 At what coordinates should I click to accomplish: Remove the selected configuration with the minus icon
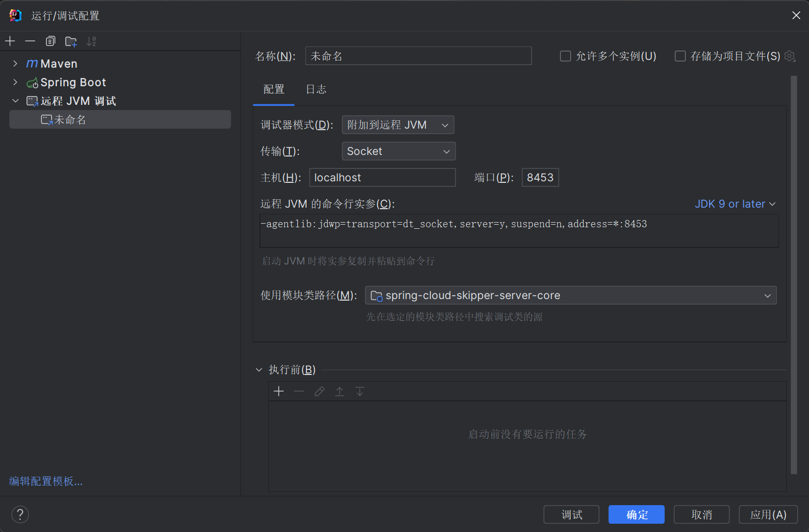tap(30, 41)
